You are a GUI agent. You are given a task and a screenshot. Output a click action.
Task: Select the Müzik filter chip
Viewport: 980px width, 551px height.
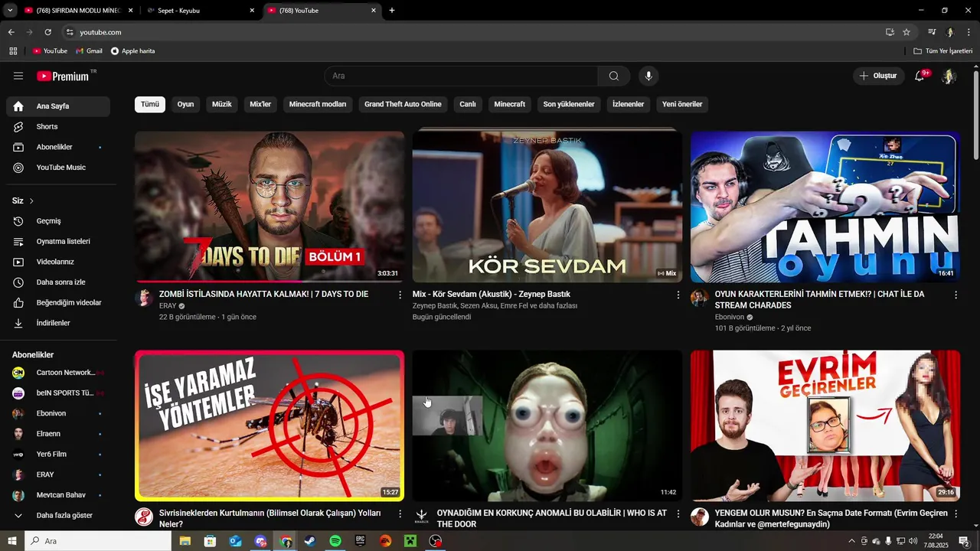coord(221,104)
